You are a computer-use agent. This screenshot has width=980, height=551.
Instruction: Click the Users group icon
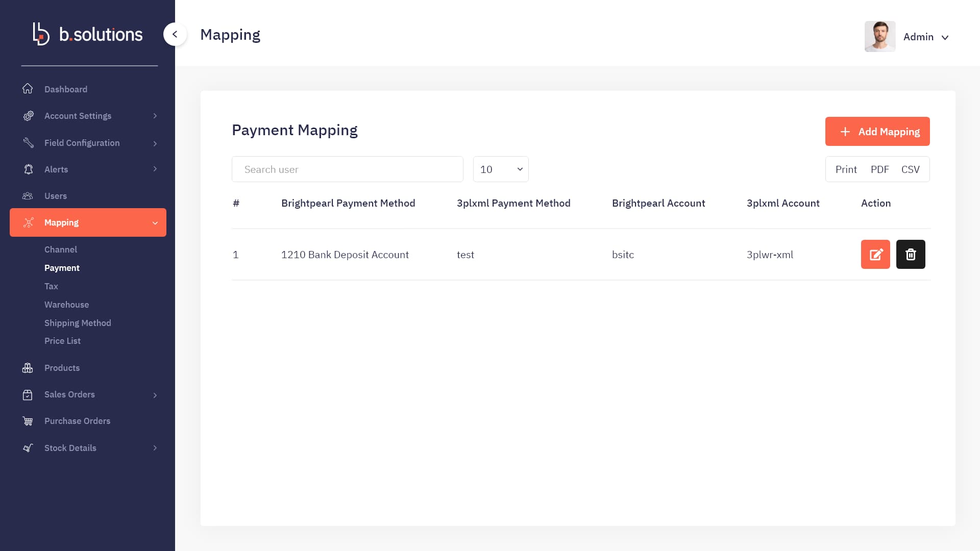(x=28, y=196)
